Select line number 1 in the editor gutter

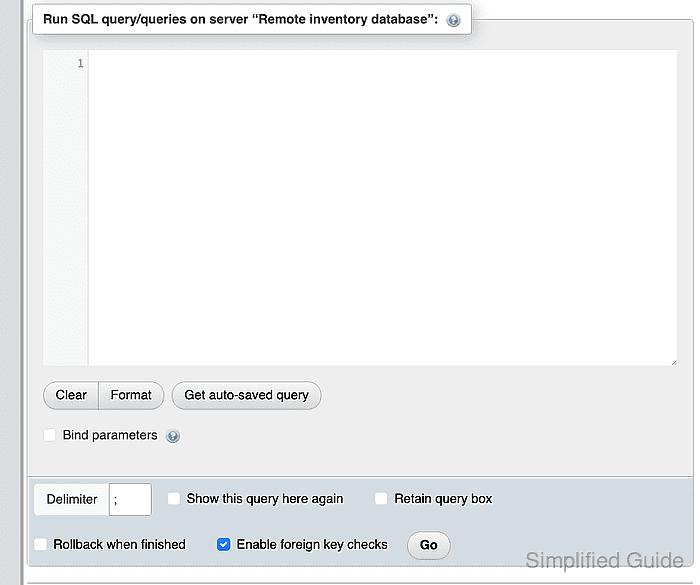80,63
